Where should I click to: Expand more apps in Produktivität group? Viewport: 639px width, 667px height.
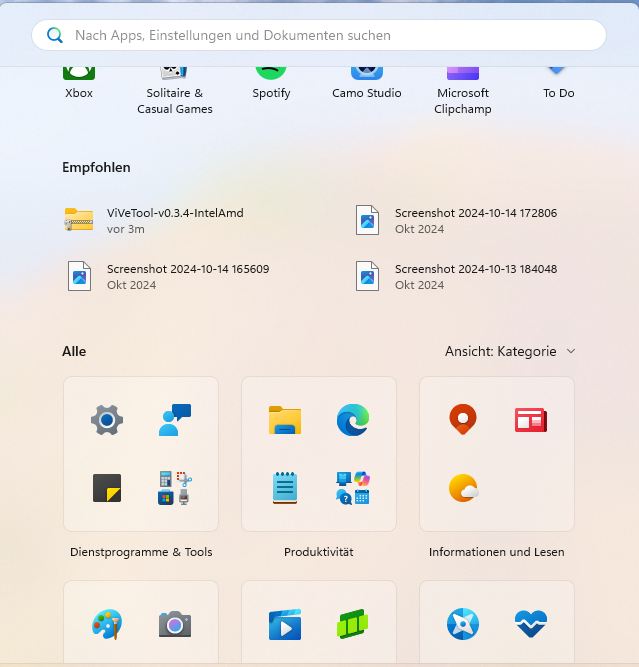(353, 488)
